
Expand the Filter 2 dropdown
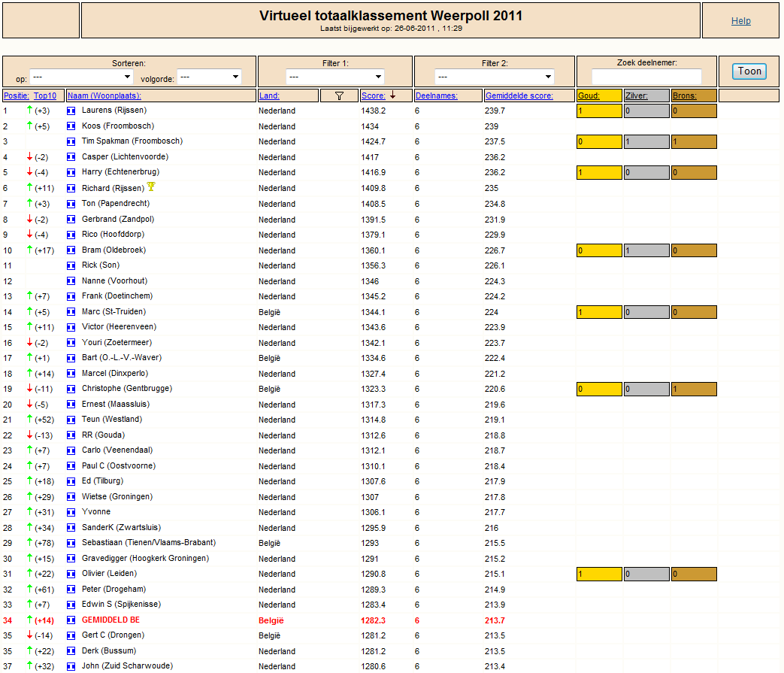(x=495, y=77)
